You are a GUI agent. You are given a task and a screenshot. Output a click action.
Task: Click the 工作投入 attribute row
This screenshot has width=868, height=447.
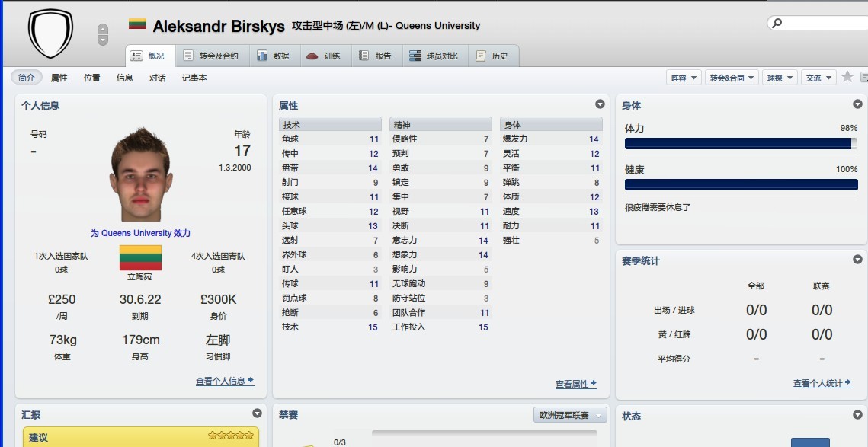[x=440, y=327]
